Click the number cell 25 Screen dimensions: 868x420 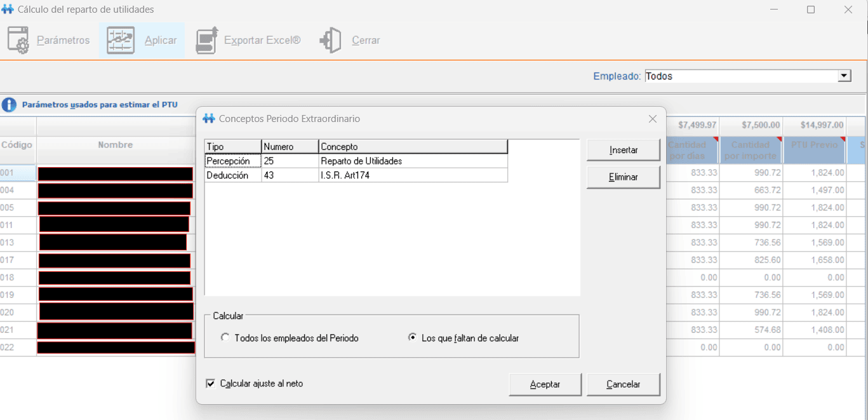tap(290, 161)
